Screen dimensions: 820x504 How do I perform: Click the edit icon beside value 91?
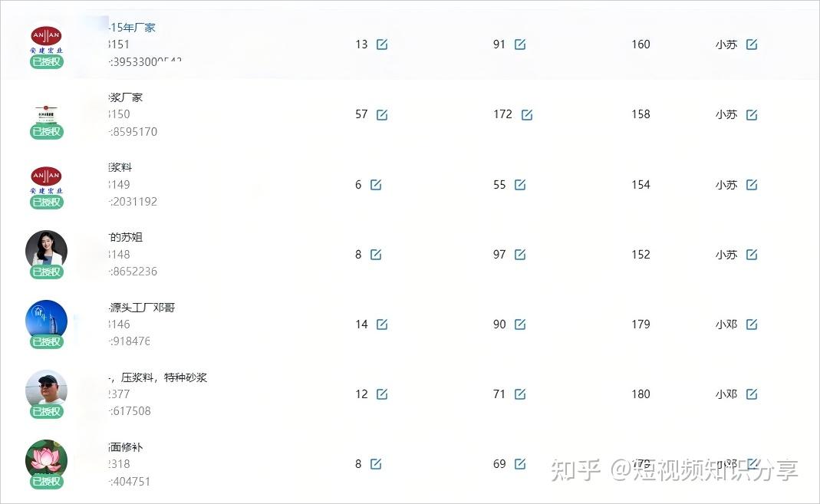click(x=520, y=44)
